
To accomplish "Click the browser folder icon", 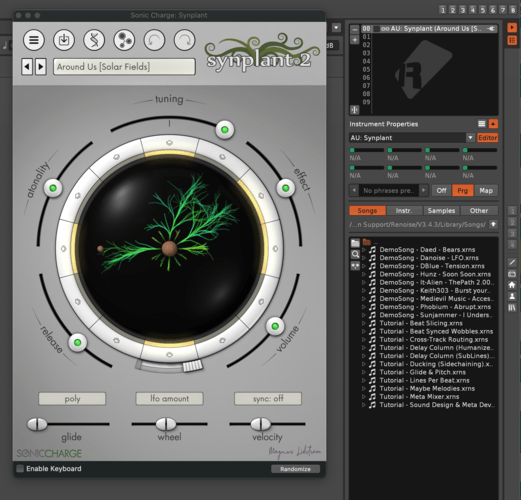I will coord(355,243).
